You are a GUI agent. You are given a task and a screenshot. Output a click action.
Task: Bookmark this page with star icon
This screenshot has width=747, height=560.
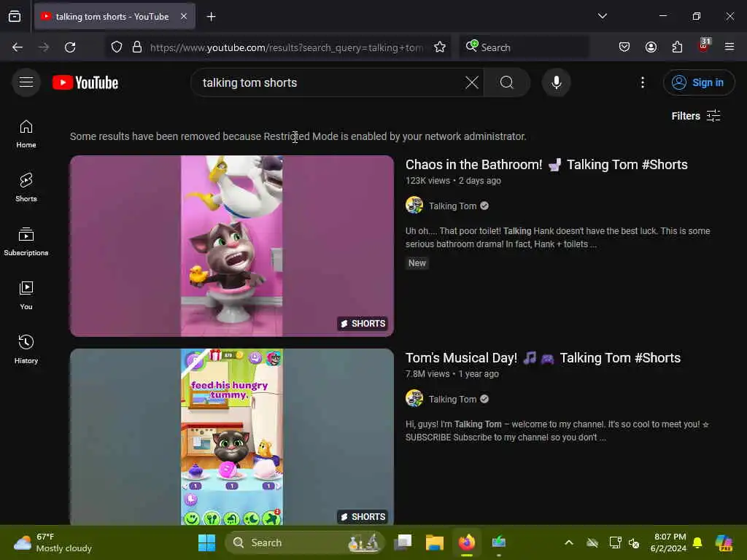click(440, 47)
